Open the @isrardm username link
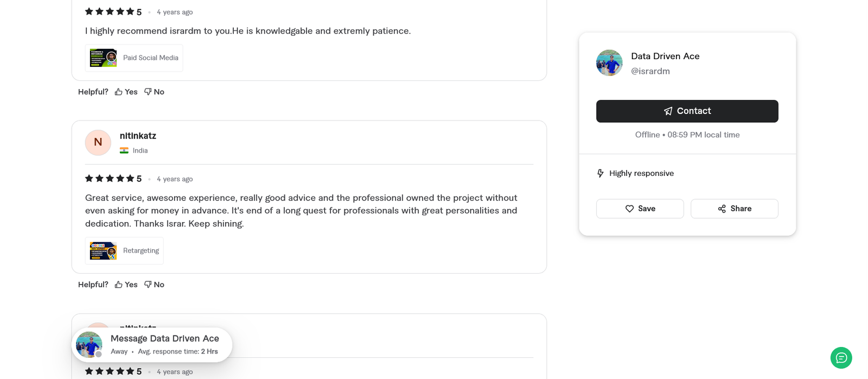Viewport: 868px width, 379px height. click(x=650, y=71)
